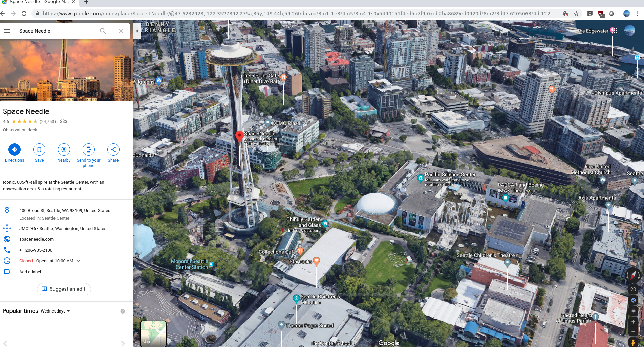Choose Send to your phone
The image size is (644, 347).
click(89, 149)
